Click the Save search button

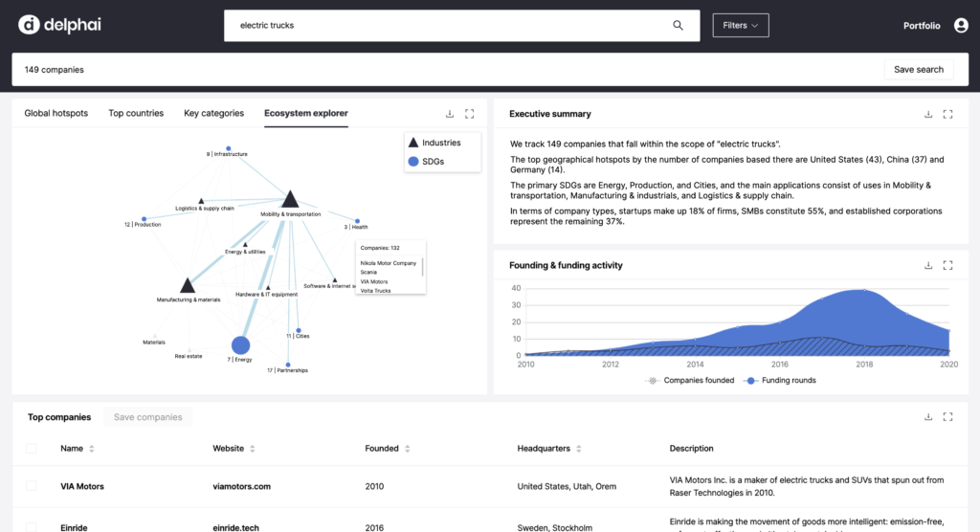(918, 70)
